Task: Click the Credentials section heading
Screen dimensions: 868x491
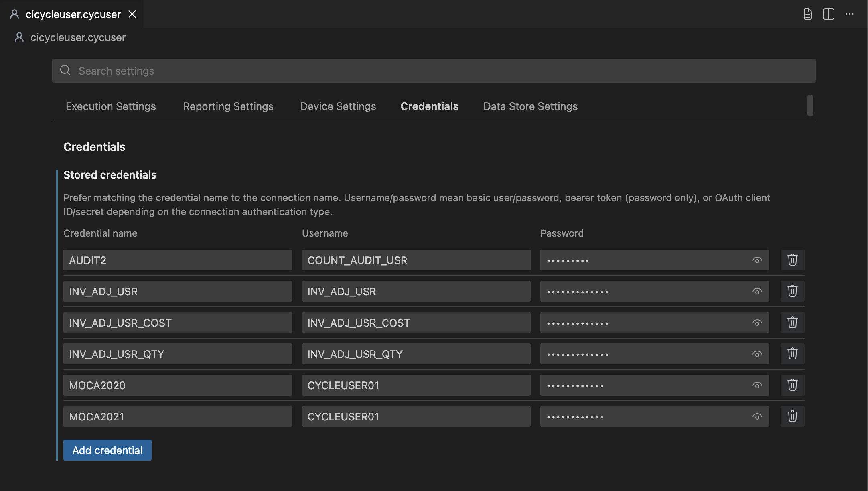Action: point(94,147)
